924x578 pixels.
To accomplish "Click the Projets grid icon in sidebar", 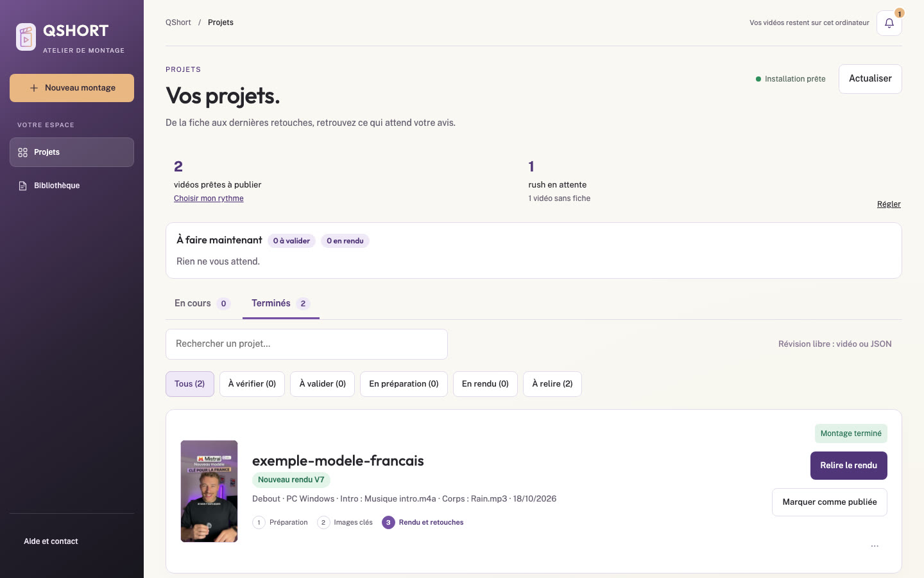I will (23, 152).
